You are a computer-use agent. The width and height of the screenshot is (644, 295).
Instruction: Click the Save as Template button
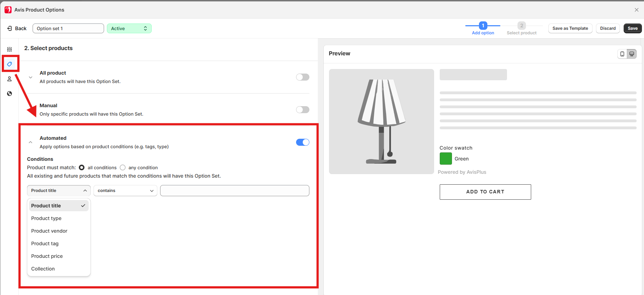pos(570,28)
